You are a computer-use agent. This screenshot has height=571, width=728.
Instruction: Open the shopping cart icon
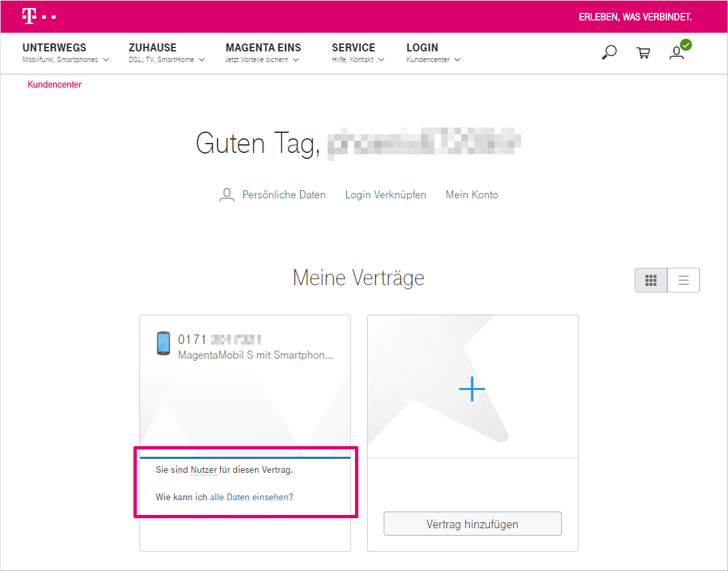click(x=643, y=53)
